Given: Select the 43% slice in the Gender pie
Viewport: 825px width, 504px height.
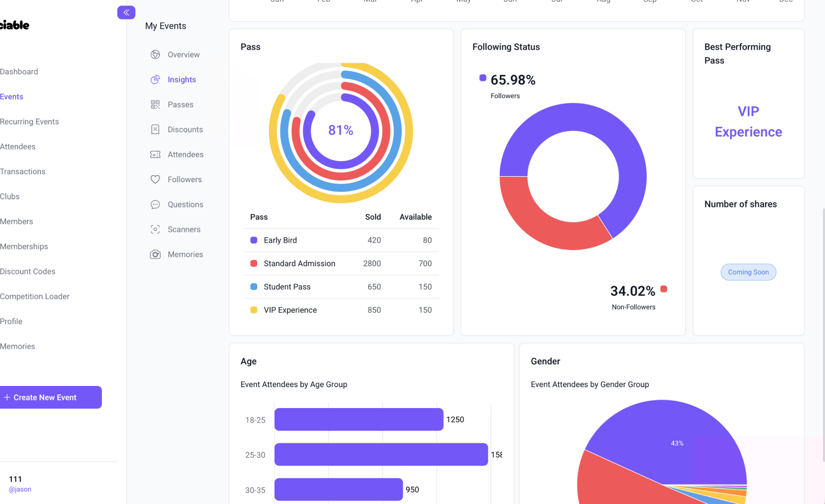Looking at the screenshot, I should (x=677, y=443).
